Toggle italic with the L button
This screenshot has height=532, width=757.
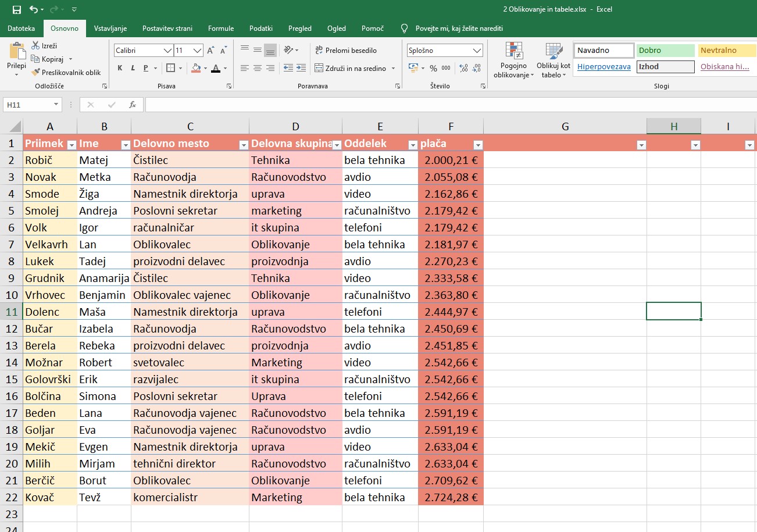point(133,69)
